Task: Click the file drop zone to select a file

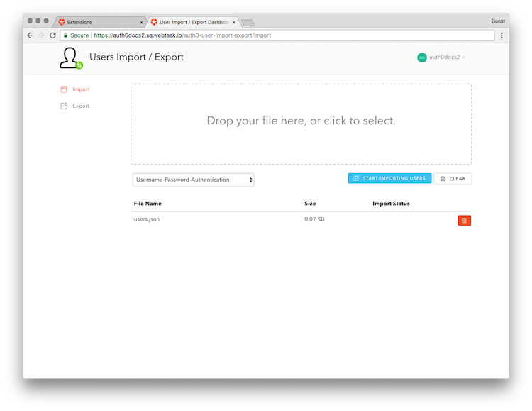Action: pos(301,124)
